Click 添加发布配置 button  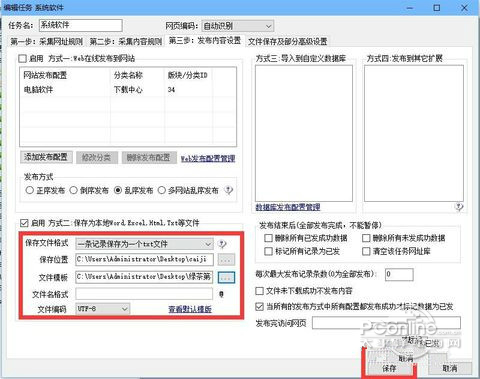(46, 157)
